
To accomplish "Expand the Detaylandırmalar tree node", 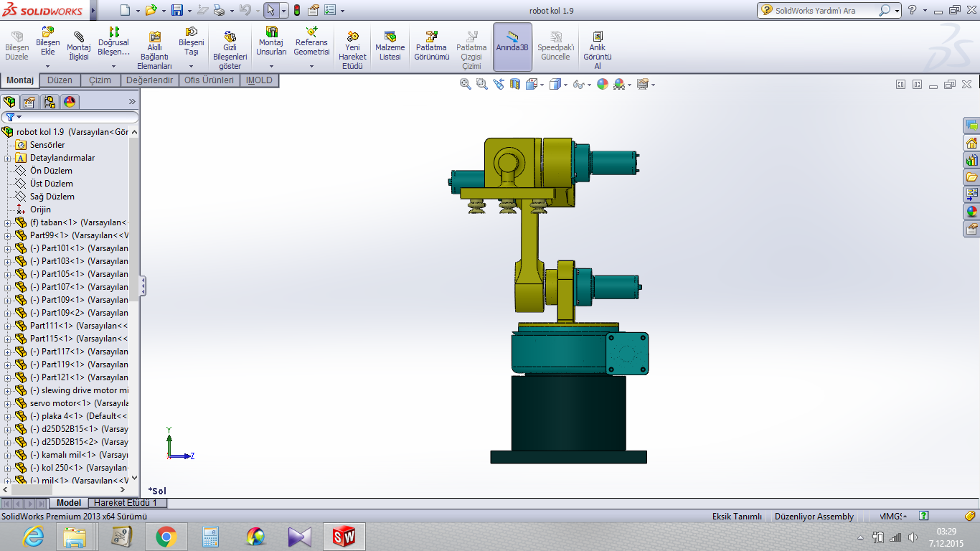I will tap(7, 158).
